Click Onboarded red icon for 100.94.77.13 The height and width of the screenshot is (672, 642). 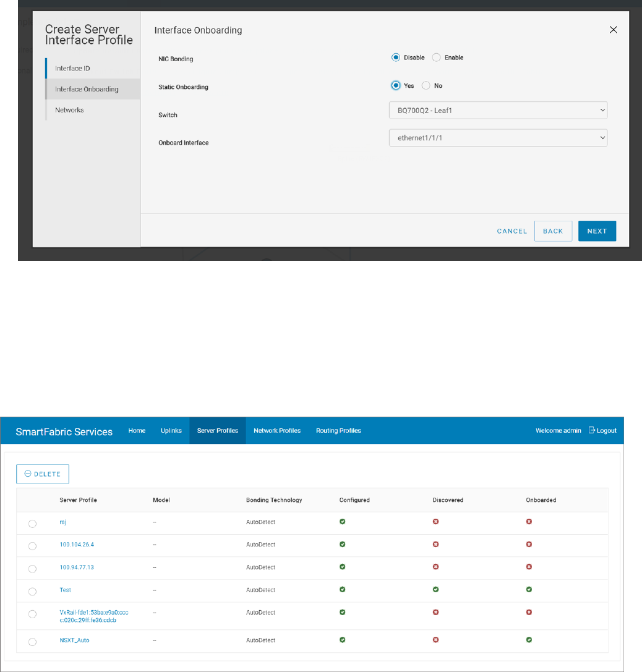(x=529, y=567)
